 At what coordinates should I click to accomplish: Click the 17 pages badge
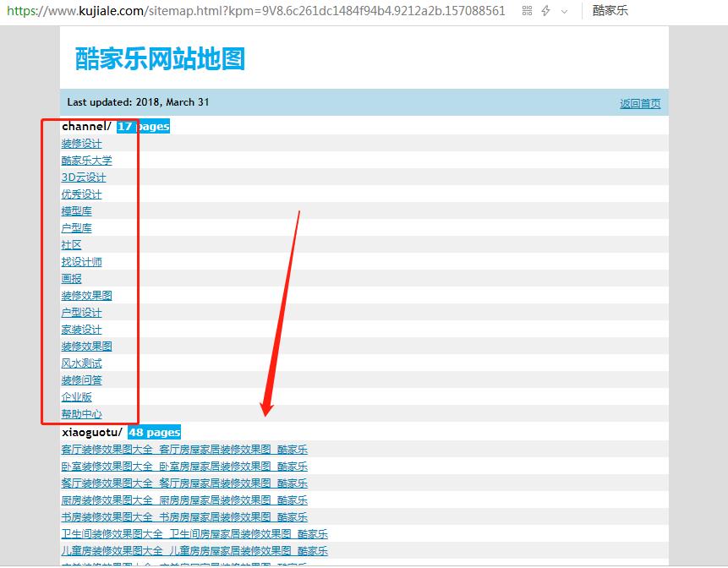point(143,126)
